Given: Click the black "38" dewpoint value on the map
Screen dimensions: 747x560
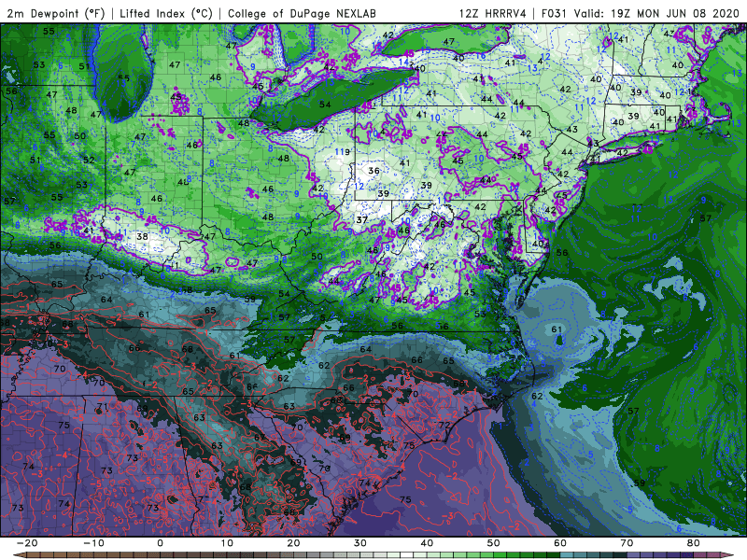Looking at the screenshot, I should 142,236.
